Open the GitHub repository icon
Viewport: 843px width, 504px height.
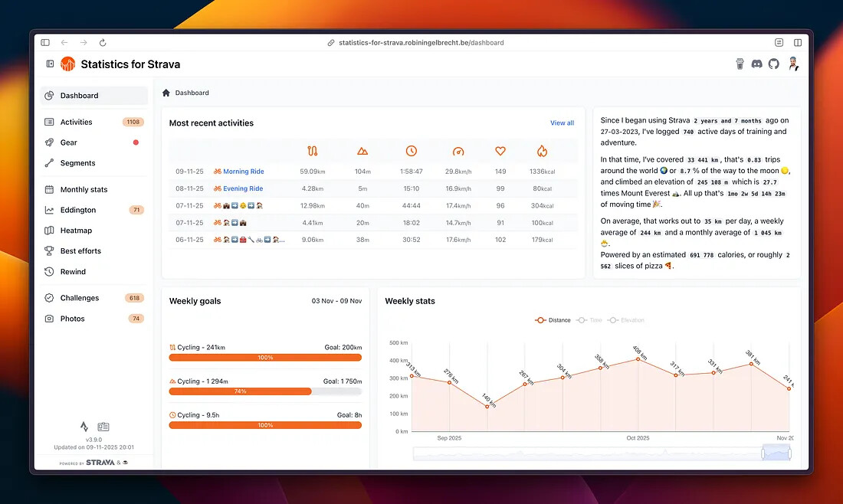click(774, 64)
